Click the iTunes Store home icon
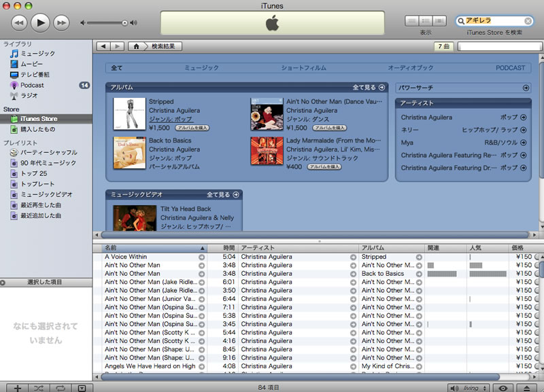Screen dimensions: 544x392 click(x=137, y=46)
